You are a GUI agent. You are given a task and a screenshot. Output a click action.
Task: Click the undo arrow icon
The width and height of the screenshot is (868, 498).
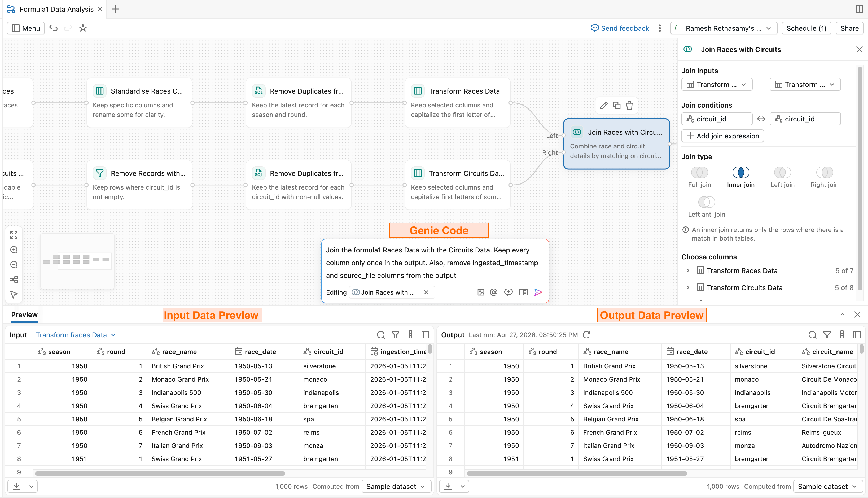tap(53, 28)
